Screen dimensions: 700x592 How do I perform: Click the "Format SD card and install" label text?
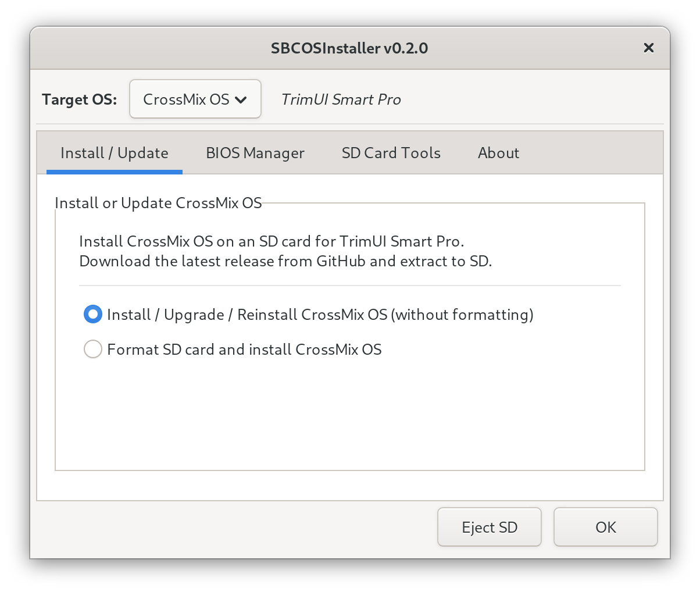pyautogui.click(x=244, y=350)
